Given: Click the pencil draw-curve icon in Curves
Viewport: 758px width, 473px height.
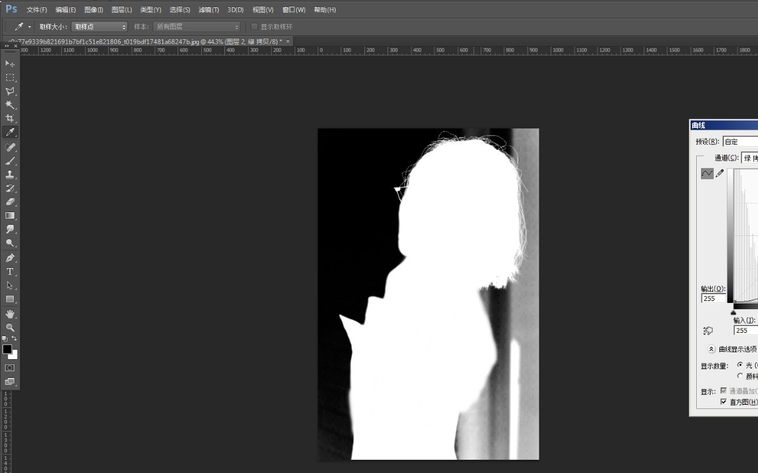Looking at the screenshot, I should (720, 173).
